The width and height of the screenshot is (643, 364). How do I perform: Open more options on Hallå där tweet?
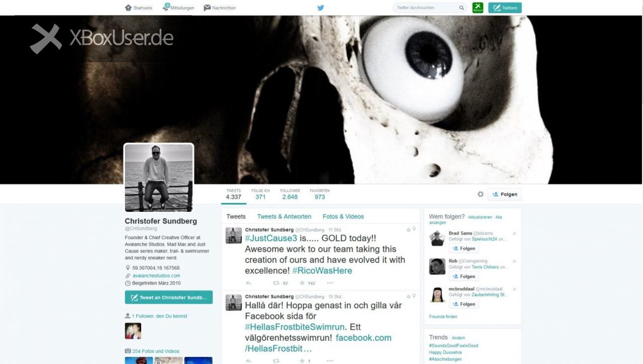(330, 360)
